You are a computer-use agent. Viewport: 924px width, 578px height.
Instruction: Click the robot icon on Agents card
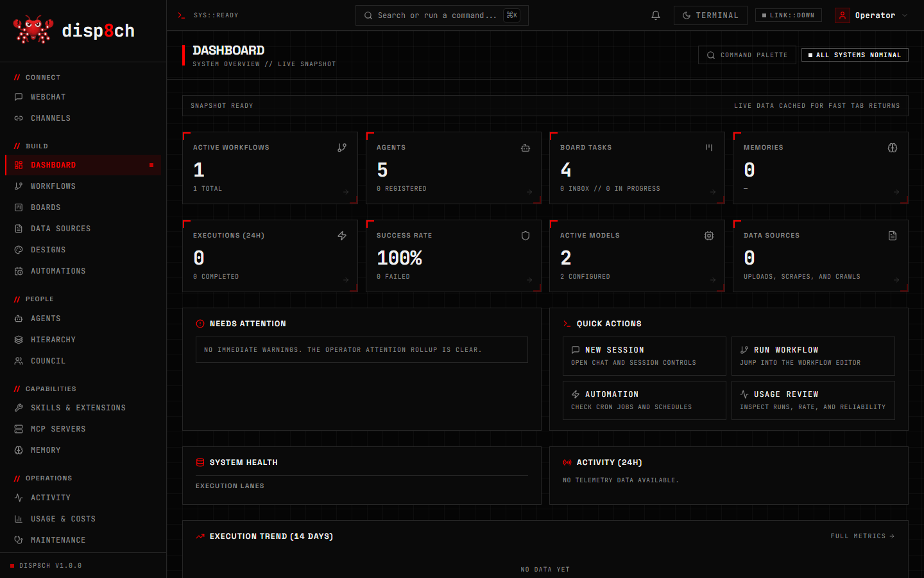click(x=526, y=148)
